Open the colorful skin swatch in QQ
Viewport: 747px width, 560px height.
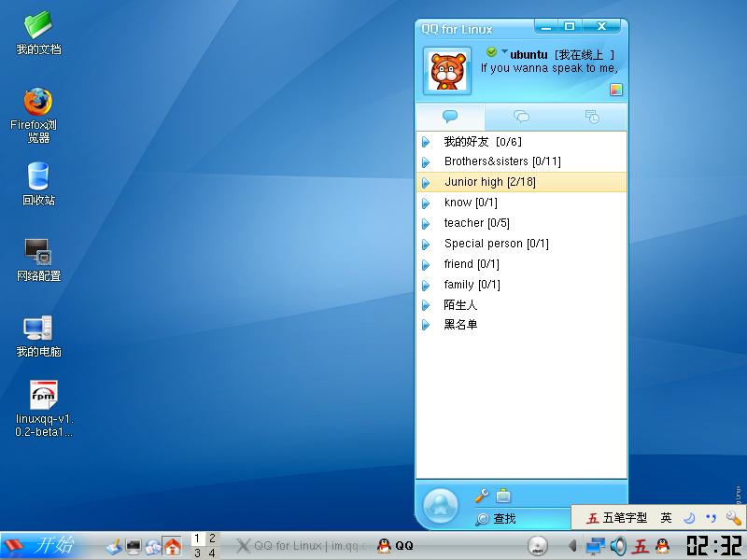coord(616,90)
